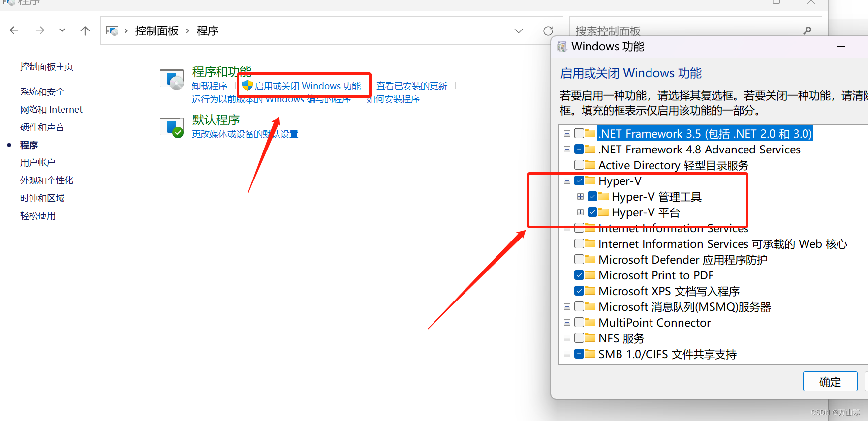Screen dimensions: 868x421
Task: Expand SMB 1.0/CIFS 文件共享支持 node
Action: coord(567,354)
